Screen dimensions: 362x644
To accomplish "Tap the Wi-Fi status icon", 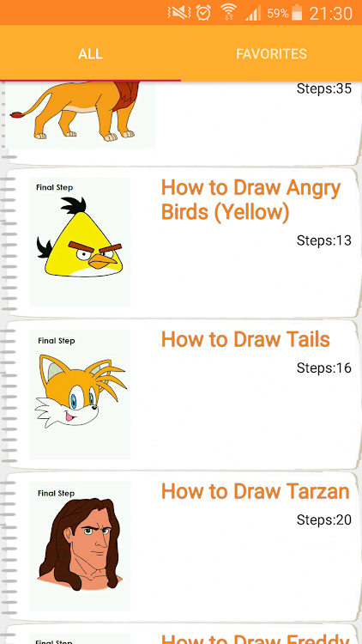I will pyautogui.click(x=228, y=13).
